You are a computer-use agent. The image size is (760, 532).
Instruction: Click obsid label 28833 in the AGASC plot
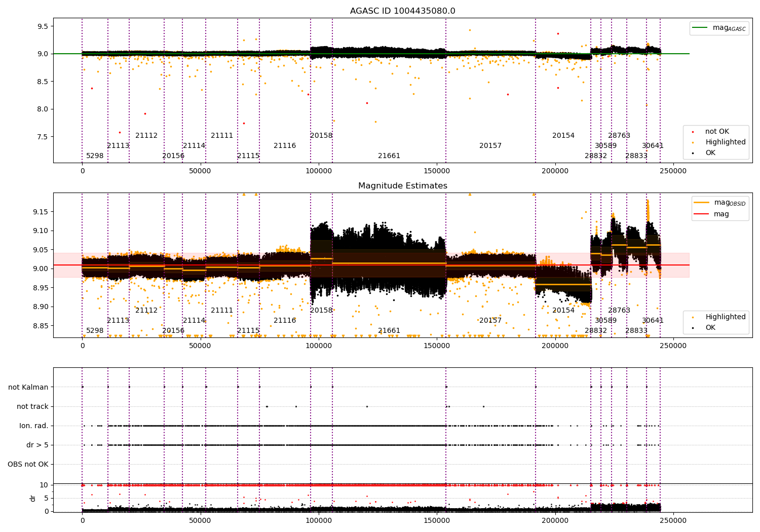point(636,156)
